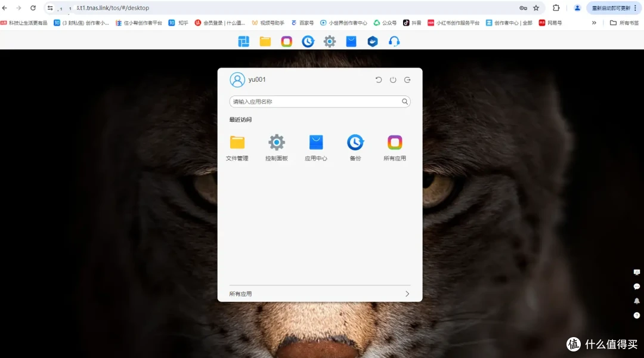
Task: Open the site info icon in address bar
Action: [x=50, y=8]
